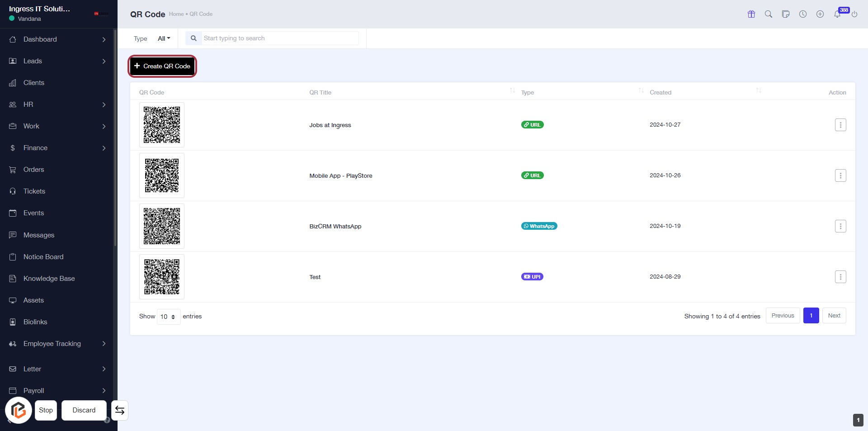Viewport: 868px width, 431px height.
Task: Click the plus circle quick-add icon
Action: coord(820,14)
